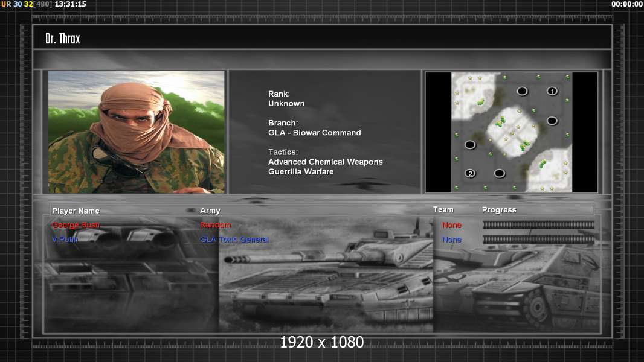Click V Putin's loading progress bar
Screen dimensions: 644x362
(x=538, y=240)
